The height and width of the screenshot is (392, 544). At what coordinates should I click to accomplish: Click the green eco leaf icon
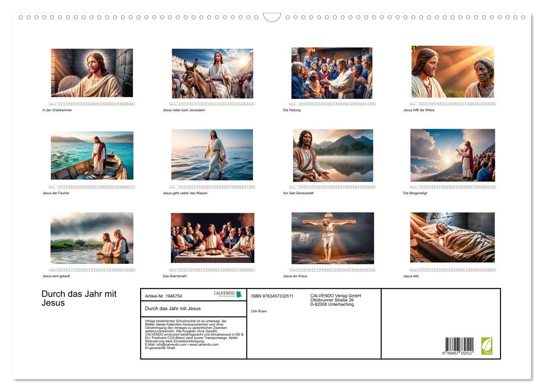click(x=487, y=346)
